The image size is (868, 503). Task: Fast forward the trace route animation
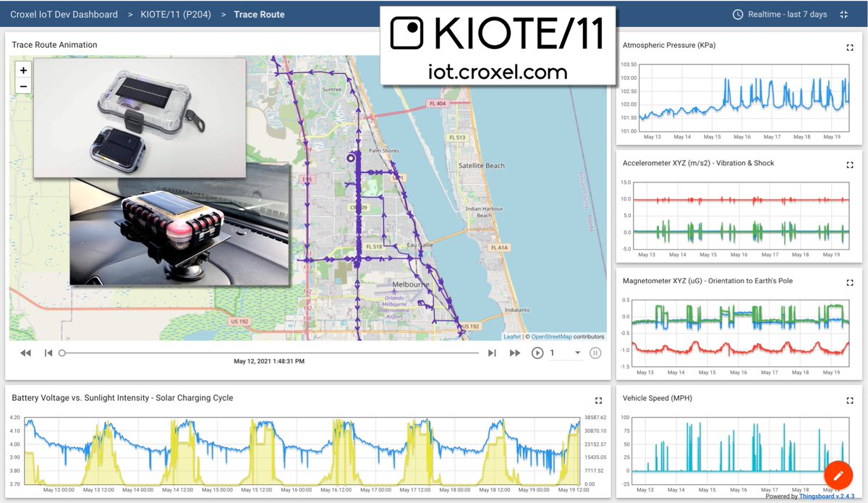click(515, 353)
